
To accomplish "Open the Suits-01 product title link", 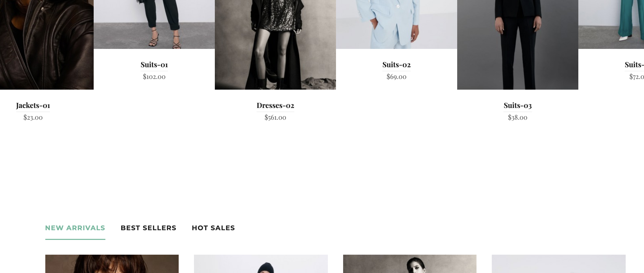I will click(154, 65).
